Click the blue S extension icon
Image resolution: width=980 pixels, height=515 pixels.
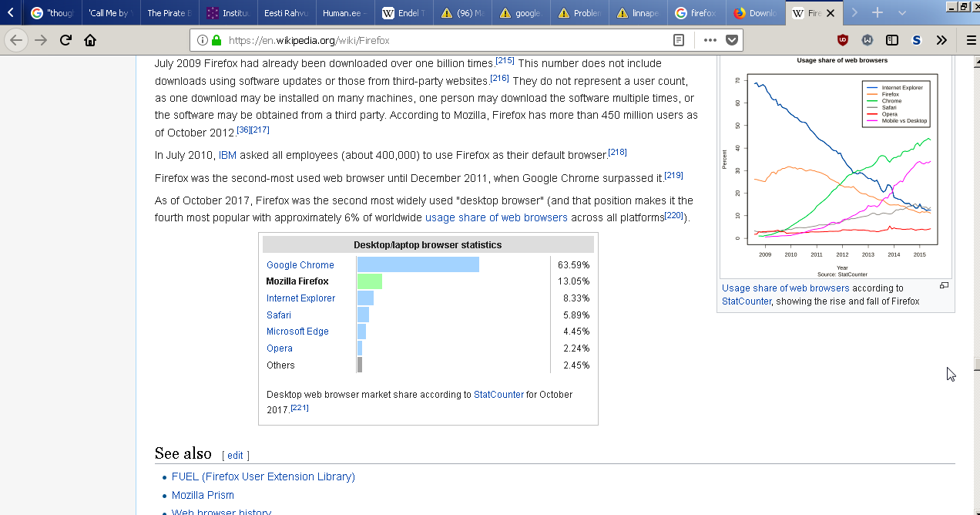(x=916, y=40)
